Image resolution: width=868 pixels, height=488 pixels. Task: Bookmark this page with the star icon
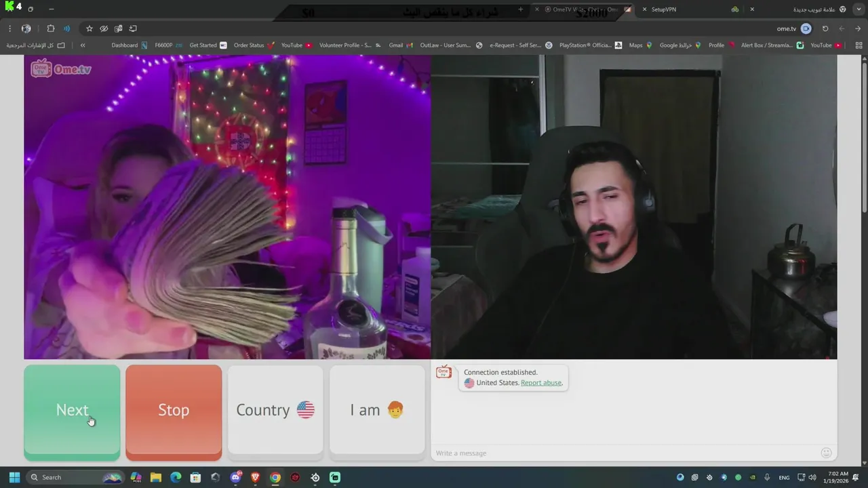pos(89,28)
